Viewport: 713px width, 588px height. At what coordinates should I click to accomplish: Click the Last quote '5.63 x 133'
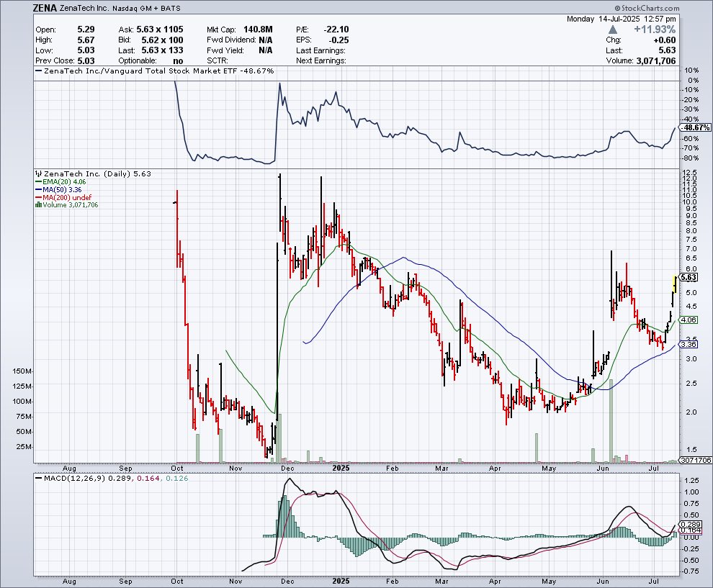pyautogui.click(x=162, y=50)
